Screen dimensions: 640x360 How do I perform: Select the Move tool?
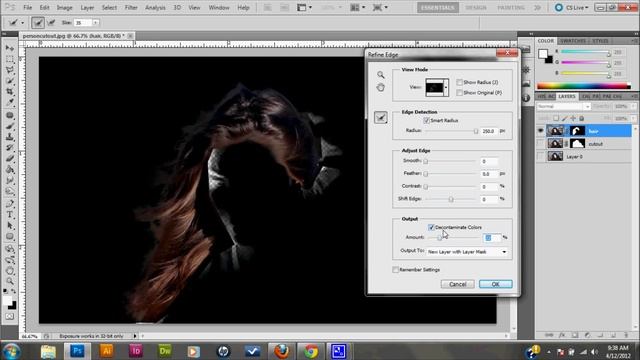click(10, 48)
